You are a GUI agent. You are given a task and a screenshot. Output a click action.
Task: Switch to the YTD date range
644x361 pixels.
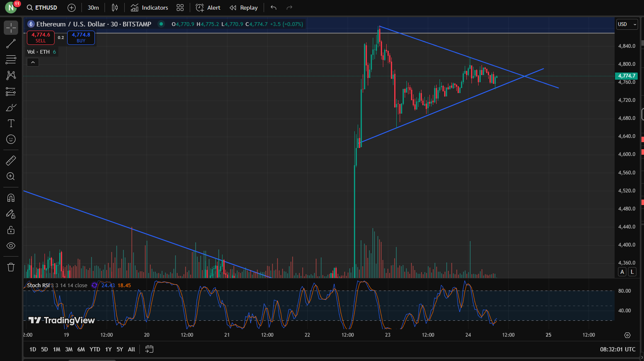[x=95, y=349]
